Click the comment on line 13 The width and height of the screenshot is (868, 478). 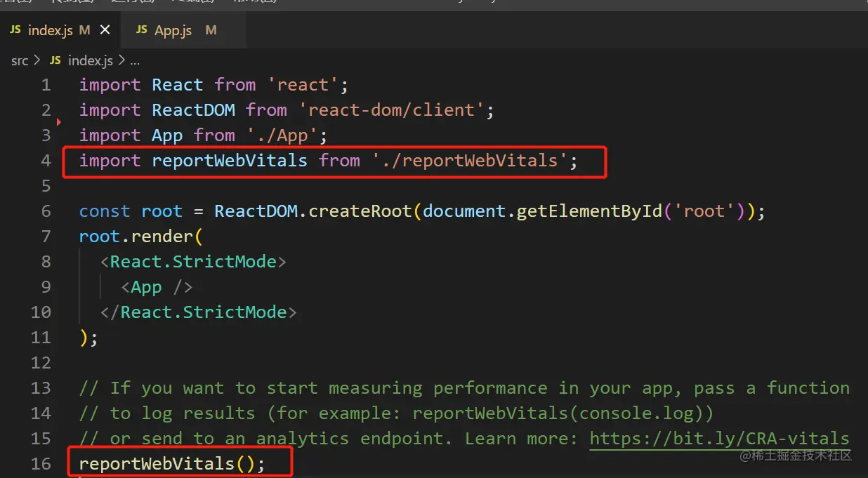tap(464, 388)
